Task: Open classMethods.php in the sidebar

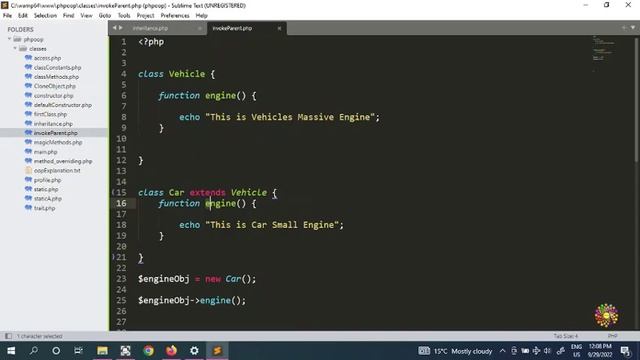Action: click(x=56, y=77)
